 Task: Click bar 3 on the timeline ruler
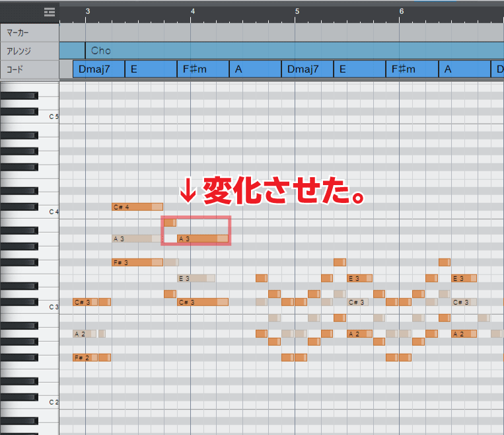87,12
